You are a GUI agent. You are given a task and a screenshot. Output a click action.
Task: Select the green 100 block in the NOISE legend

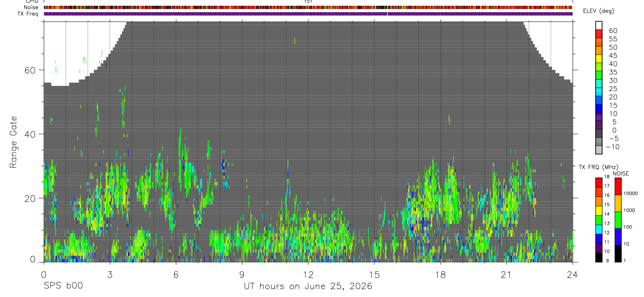click(618, 220)
